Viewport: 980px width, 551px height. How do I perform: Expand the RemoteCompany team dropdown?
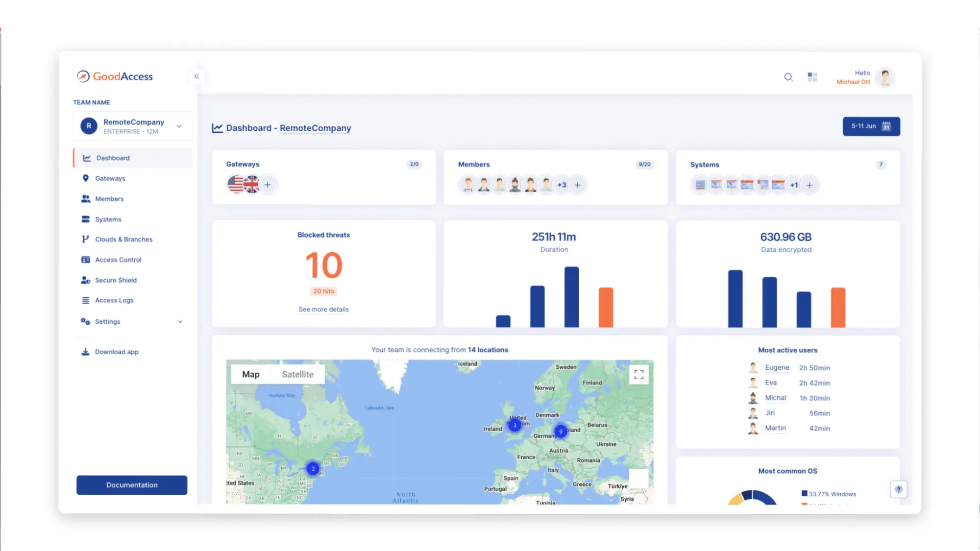point(179,126)
